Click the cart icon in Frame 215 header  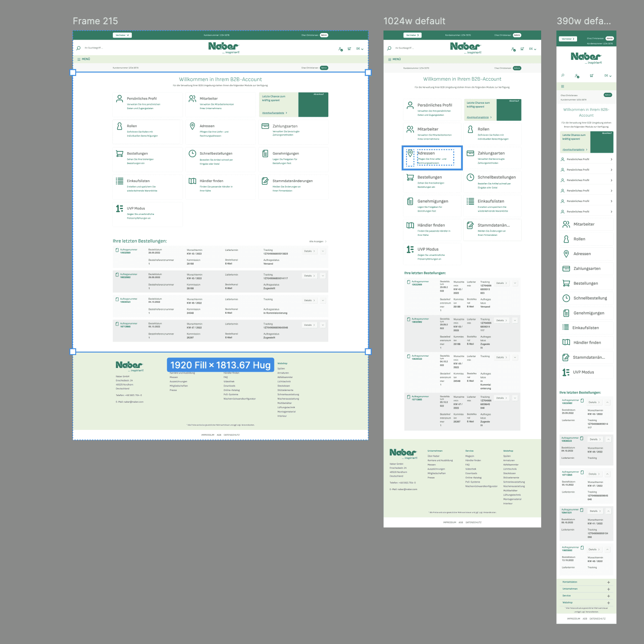(x=349, y=49)
